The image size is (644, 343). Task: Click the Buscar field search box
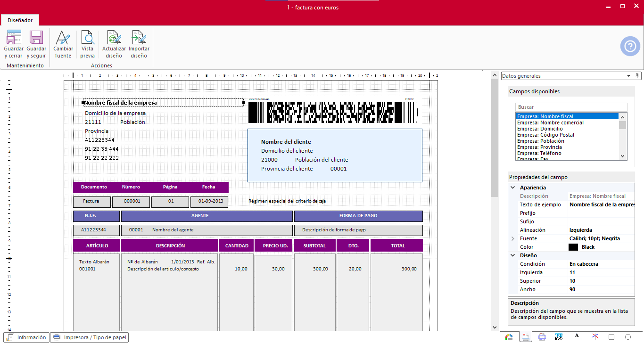pyautogui.click(x=571, y=107)
